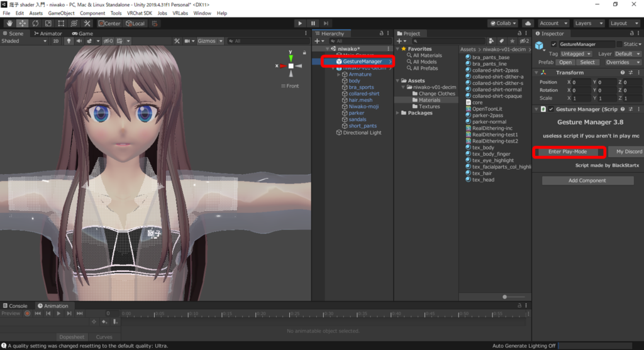Click the animation record button

point(27,314)
